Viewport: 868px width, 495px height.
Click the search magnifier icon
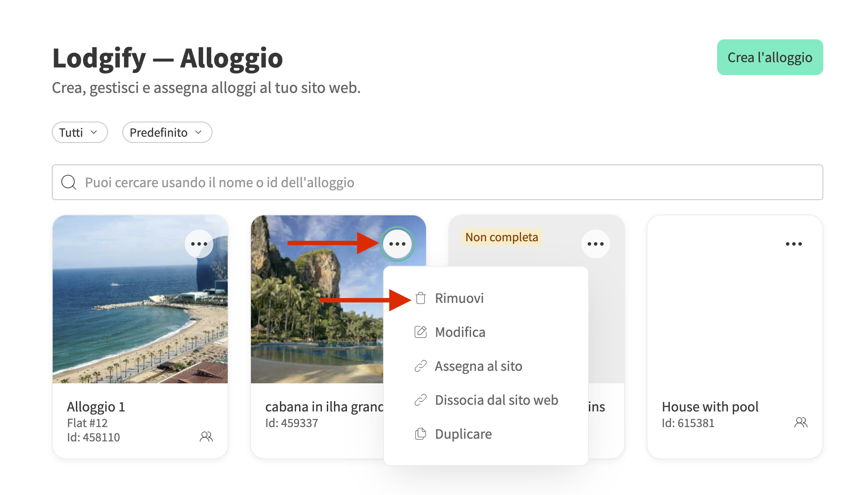coord(69,182)
